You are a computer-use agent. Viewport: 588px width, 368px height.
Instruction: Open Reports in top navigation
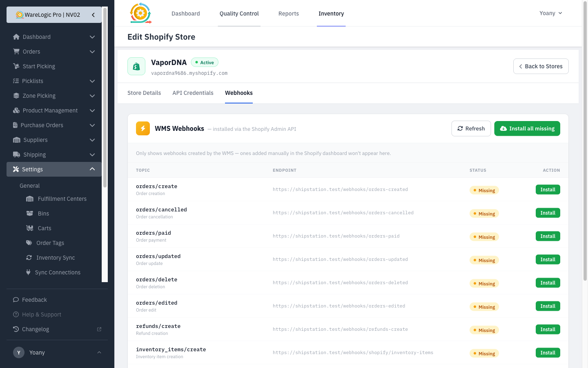pyautogui.click(x=289, y=13)
